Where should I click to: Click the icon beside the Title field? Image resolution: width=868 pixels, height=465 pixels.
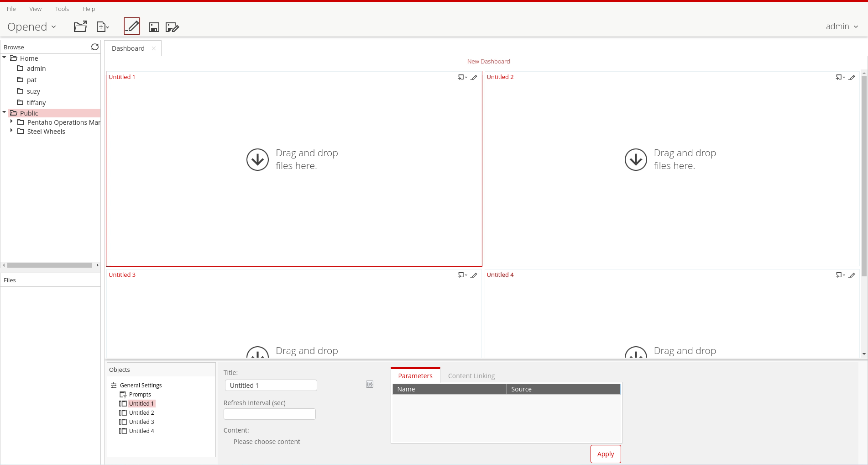(x=370, y=385)
